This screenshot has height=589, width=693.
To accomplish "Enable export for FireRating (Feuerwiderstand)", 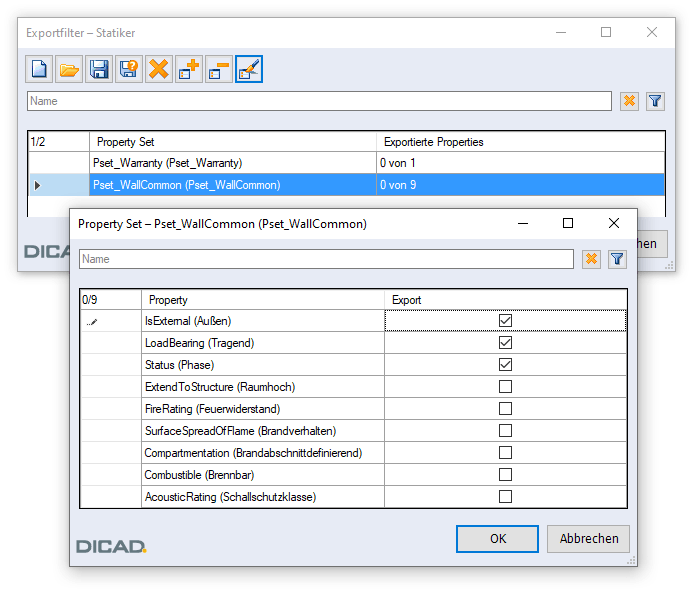I will click(505, 409).
